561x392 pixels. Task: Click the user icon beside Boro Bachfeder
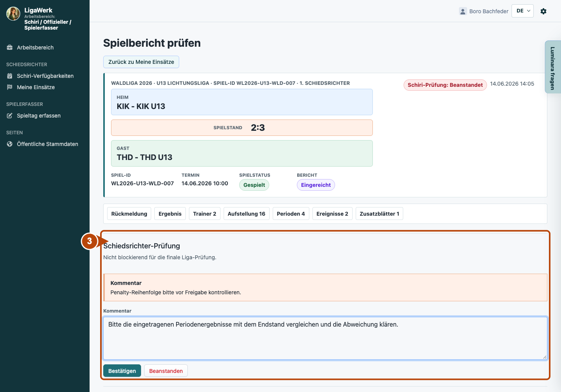point(463,11)
